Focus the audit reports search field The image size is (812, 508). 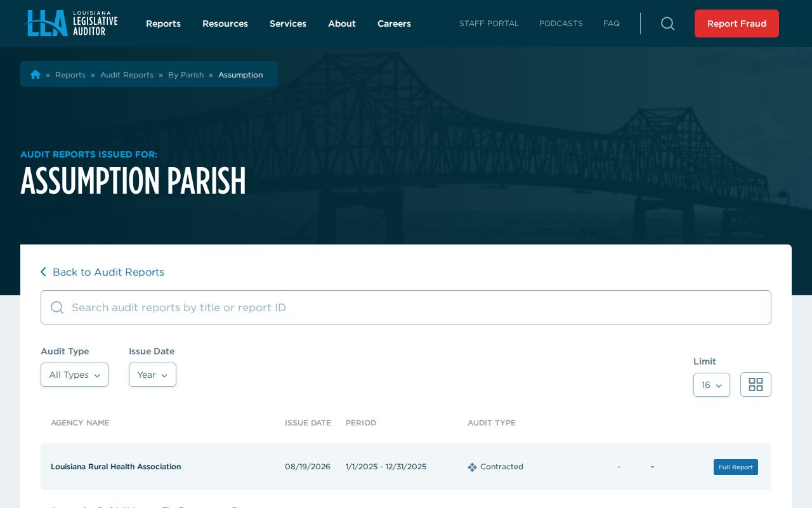click(x=406, y=307)
